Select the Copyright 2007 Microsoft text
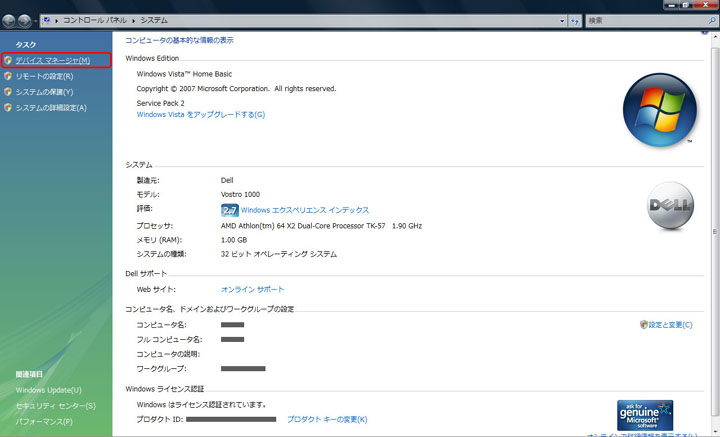This screenshot has width=720, height=437. point(236,89)
